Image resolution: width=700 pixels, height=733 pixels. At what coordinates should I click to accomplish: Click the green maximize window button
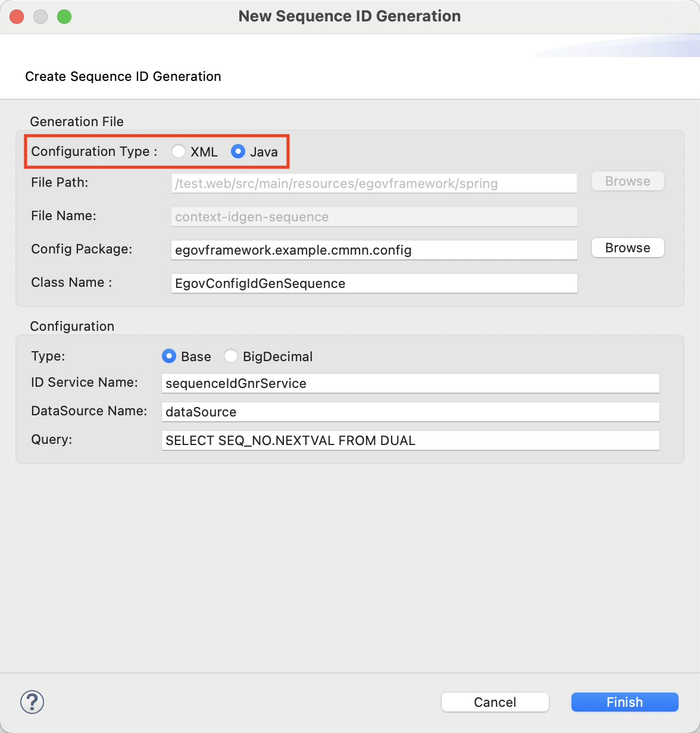click(64, 17)
